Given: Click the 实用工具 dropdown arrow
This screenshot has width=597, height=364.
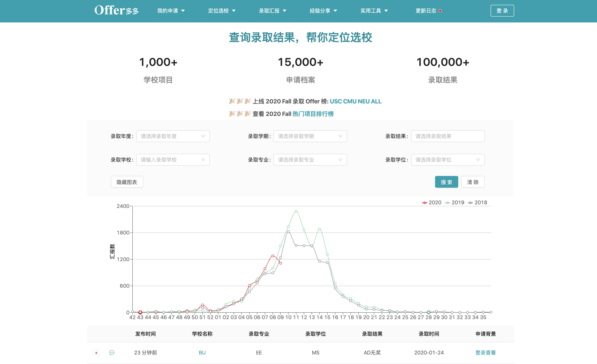Looking at the screenshot, I should (386, 11).
